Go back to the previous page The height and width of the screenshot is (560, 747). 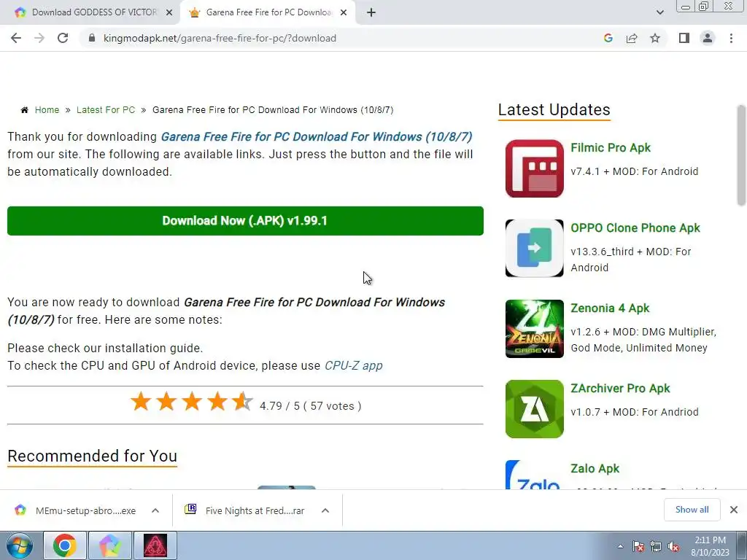16,38
